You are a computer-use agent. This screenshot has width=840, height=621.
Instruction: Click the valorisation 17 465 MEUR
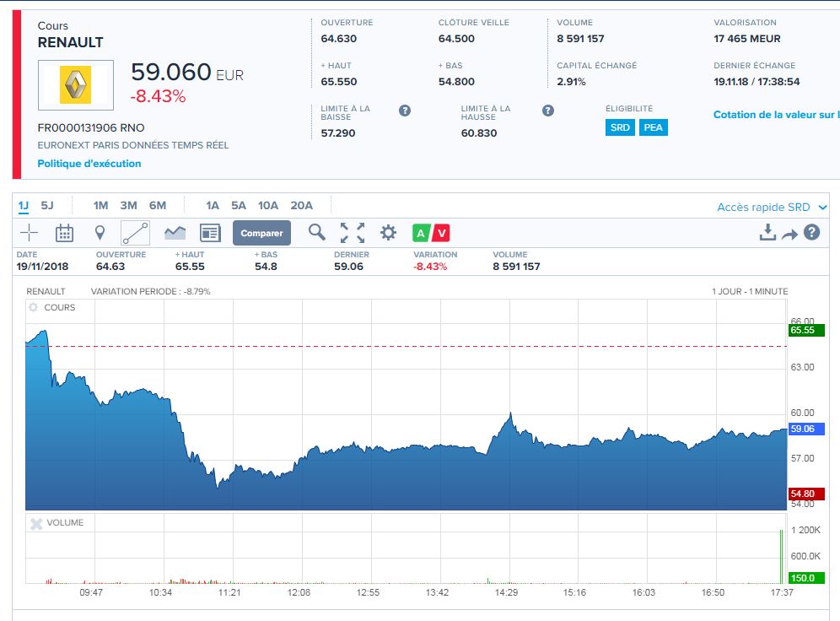coord(746,39)
